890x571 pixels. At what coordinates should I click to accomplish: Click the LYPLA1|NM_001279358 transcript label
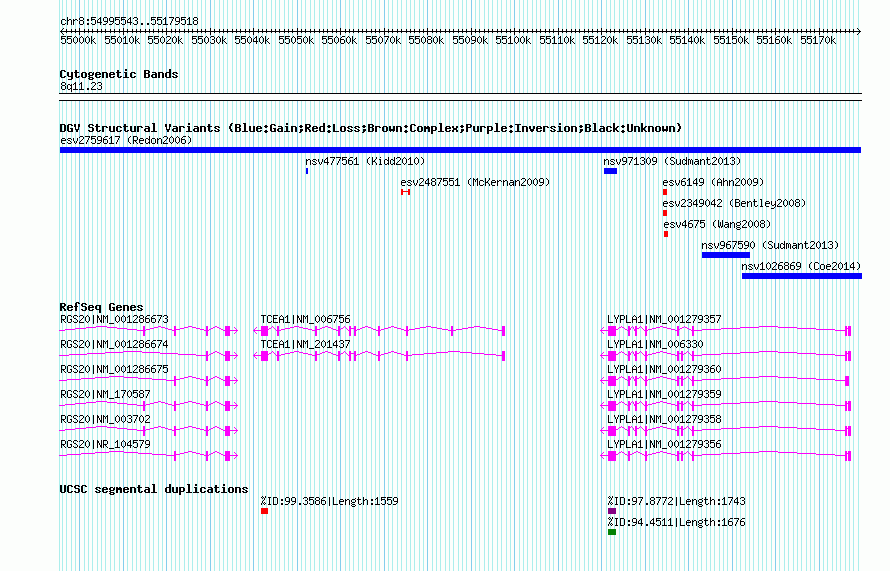pos(664,419)
